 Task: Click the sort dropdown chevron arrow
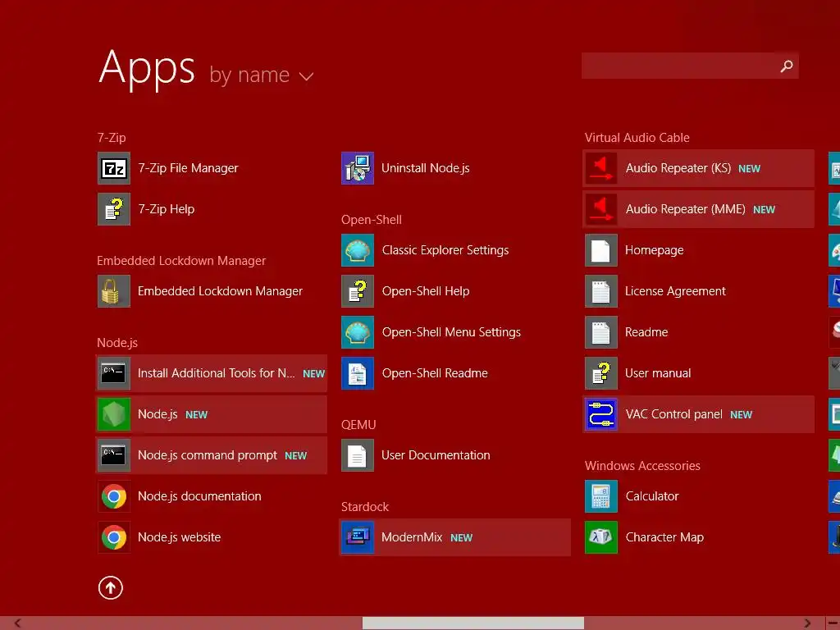[306, 76]
